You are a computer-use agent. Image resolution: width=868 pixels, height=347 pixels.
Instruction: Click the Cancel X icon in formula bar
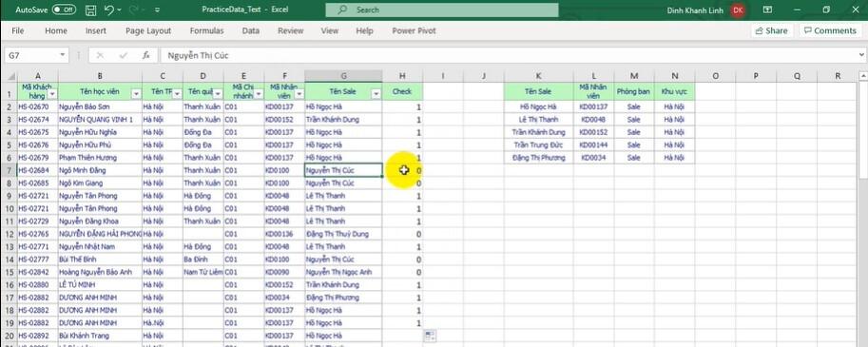[100, 55]
